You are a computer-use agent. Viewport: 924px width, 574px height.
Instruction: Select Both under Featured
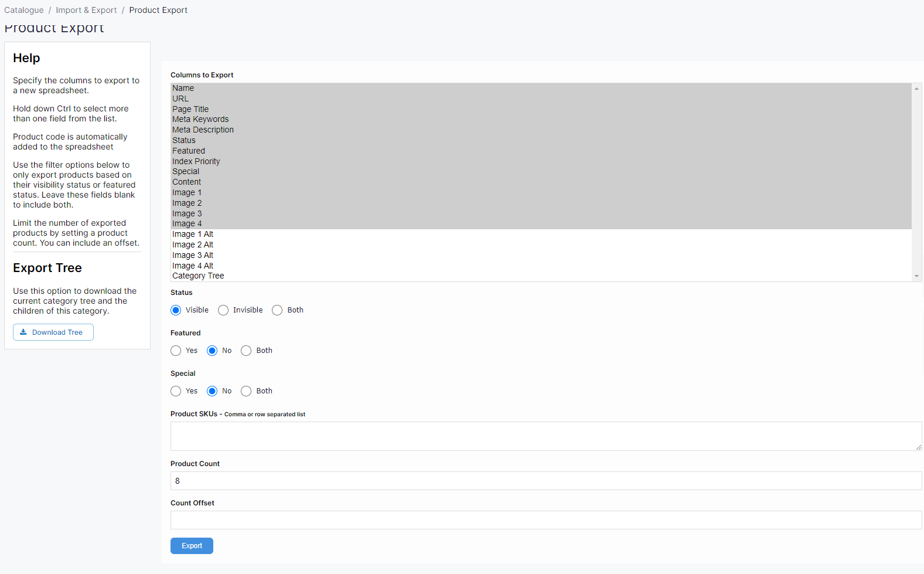click(x=246, y=351)
